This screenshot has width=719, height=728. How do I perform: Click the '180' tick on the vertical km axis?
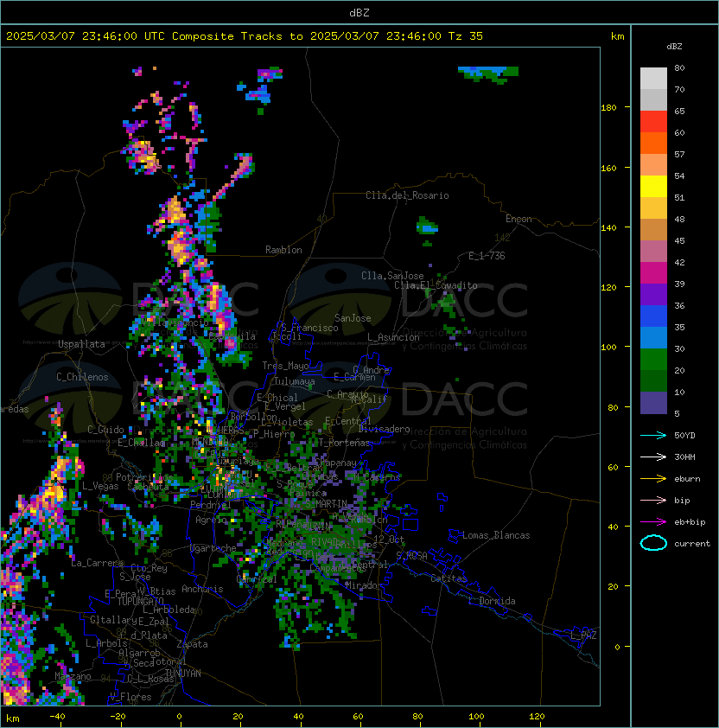pyautogui.click(x=608, y=108)
